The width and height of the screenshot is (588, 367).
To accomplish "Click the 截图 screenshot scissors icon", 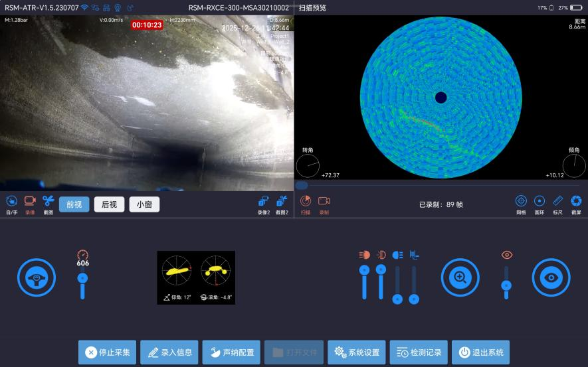I will pyautogui.click(x=48, y=201).
